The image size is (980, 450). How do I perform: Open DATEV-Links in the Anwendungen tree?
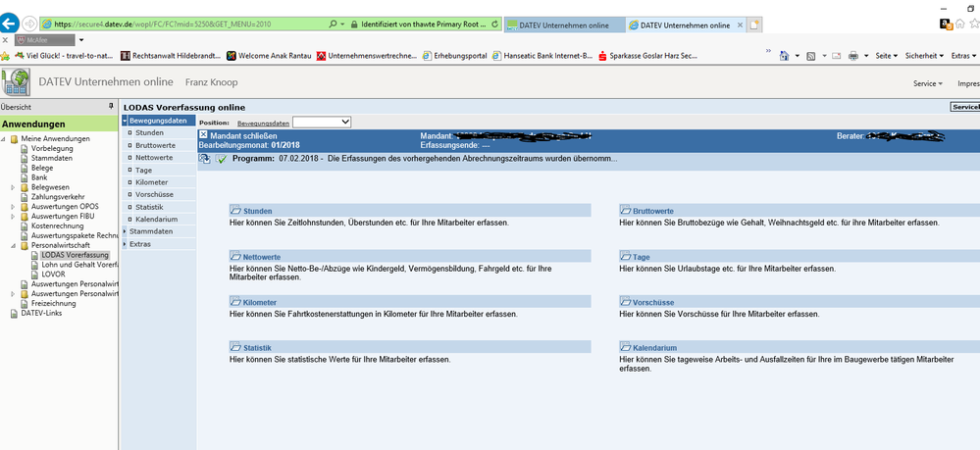pyautogui.click(x=41, y=313)
